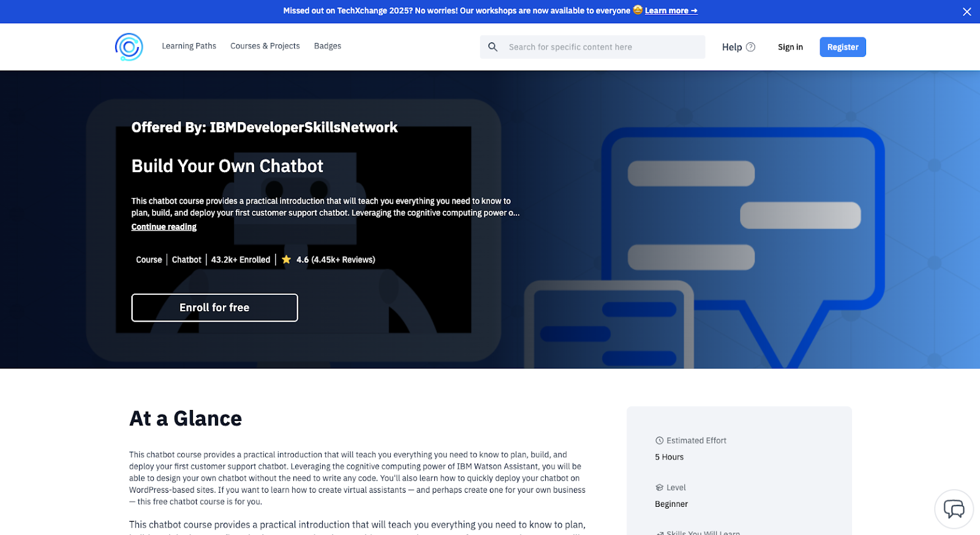Click the Sign in link
Viewport: 980px width, 535px height.
[x=790, y=47]
